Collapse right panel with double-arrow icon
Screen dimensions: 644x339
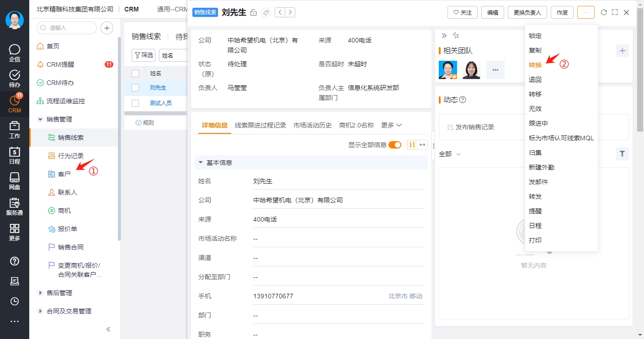pos(444,36)
